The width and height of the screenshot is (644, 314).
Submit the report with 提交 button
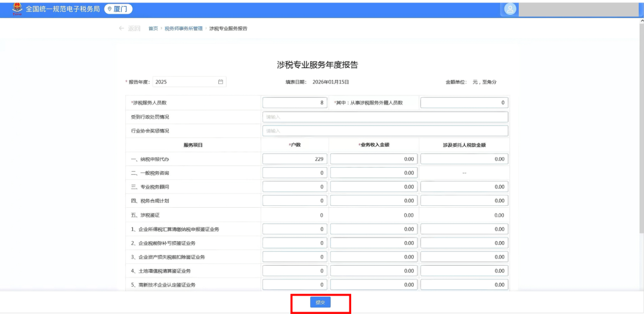point(320,303)
